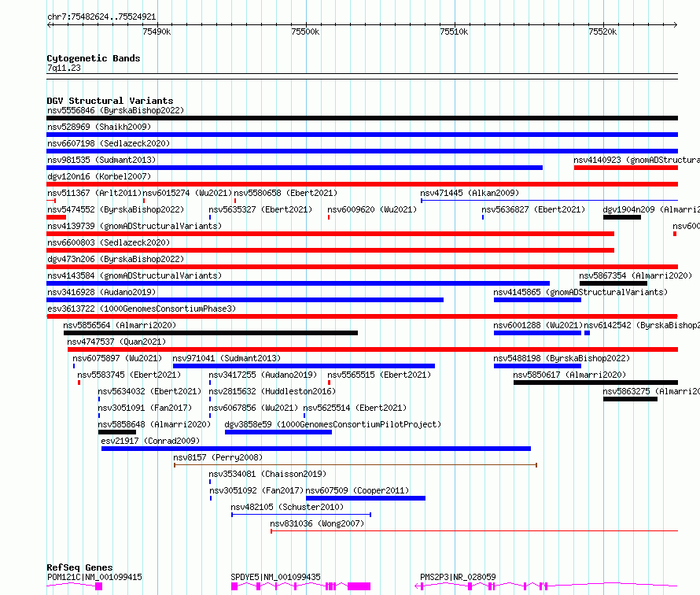
Task: Select the nsv5636827 (Ebert2021) label
Action: coord(533,209)
